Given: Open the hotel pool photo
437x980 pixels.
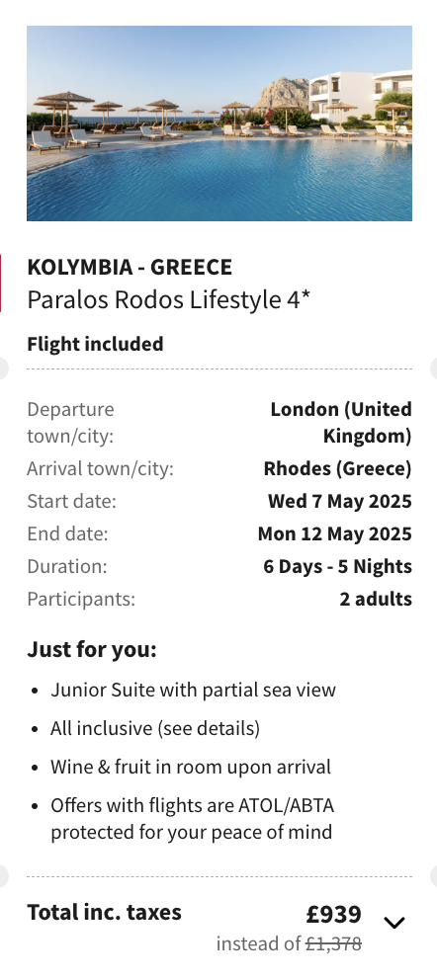Looking at the screenshot, I should click(x=219, y=123).
